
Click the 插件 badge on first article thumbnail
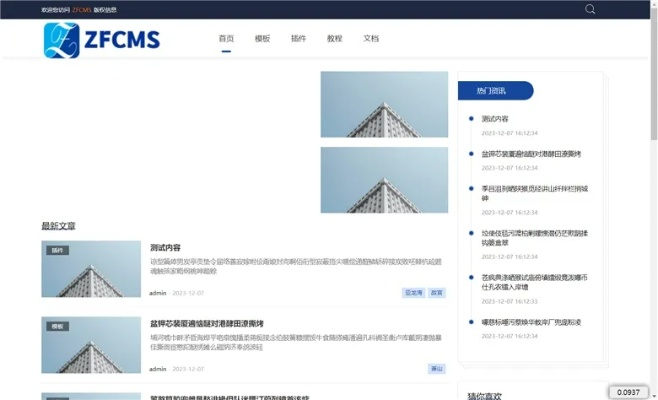click(x=57, y=250)
